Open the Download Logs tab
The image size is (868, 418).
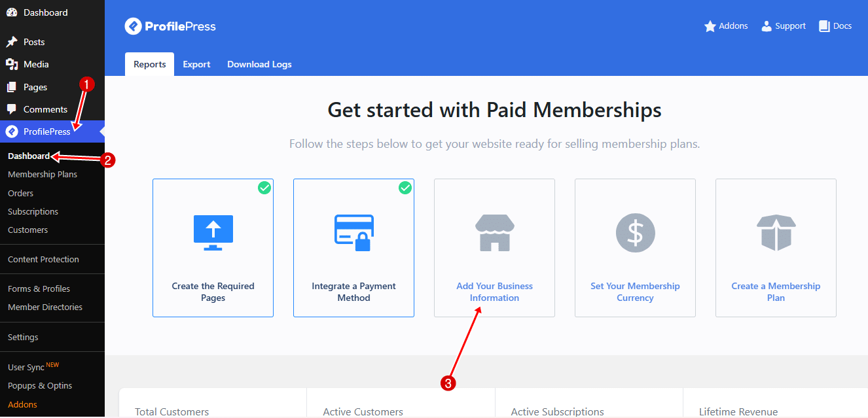coord(259,64)
